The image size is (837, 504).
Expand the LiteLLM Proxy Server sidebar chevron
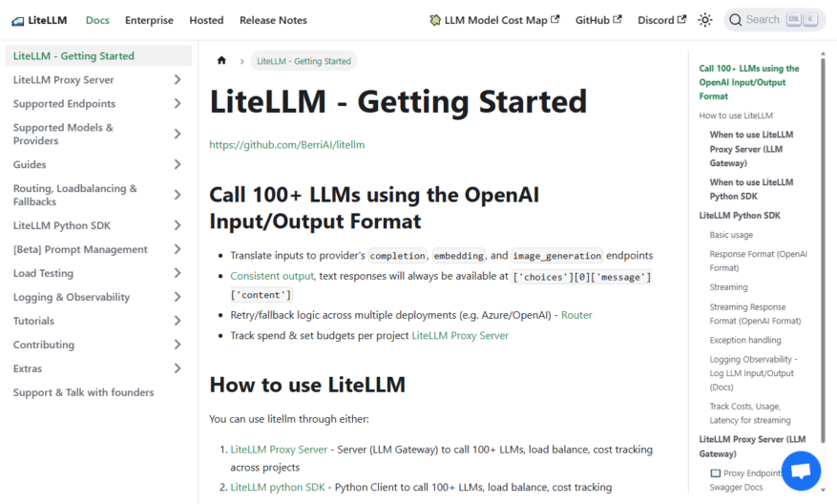tap(178, 79)
